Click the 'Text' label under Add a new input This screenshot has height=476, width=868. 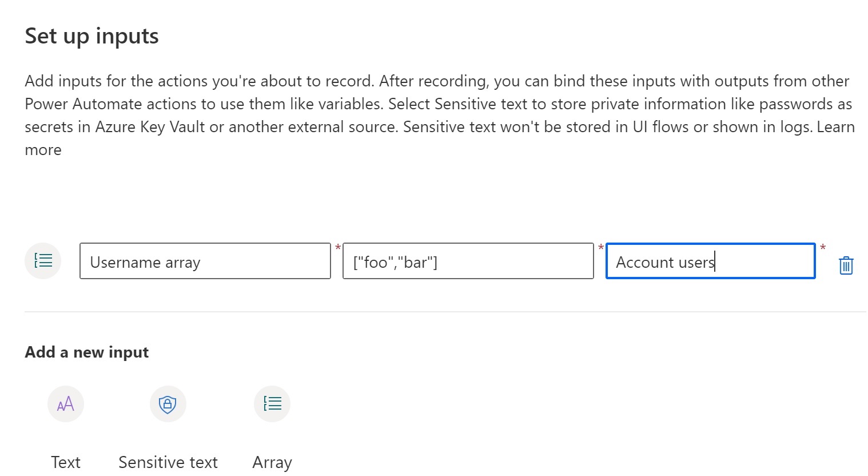66,462
